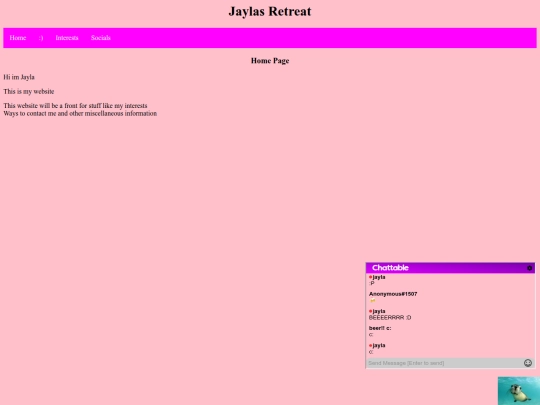Go to the Interests page
Viewport: 540px width, 405px height.
(x=67, y=38)
